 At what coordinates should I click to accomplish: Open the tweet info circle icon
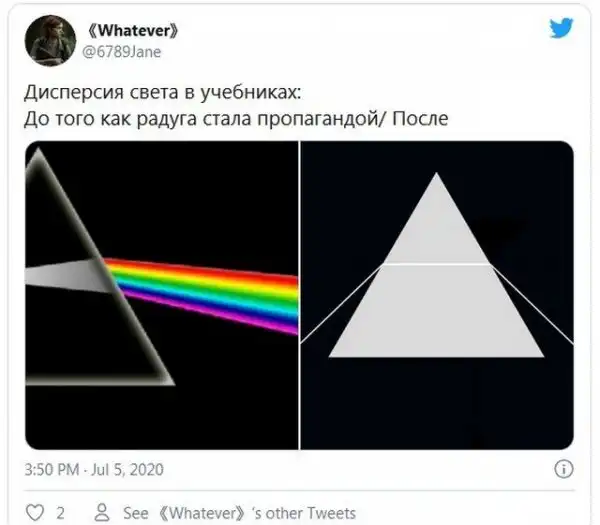click(564, 469)
